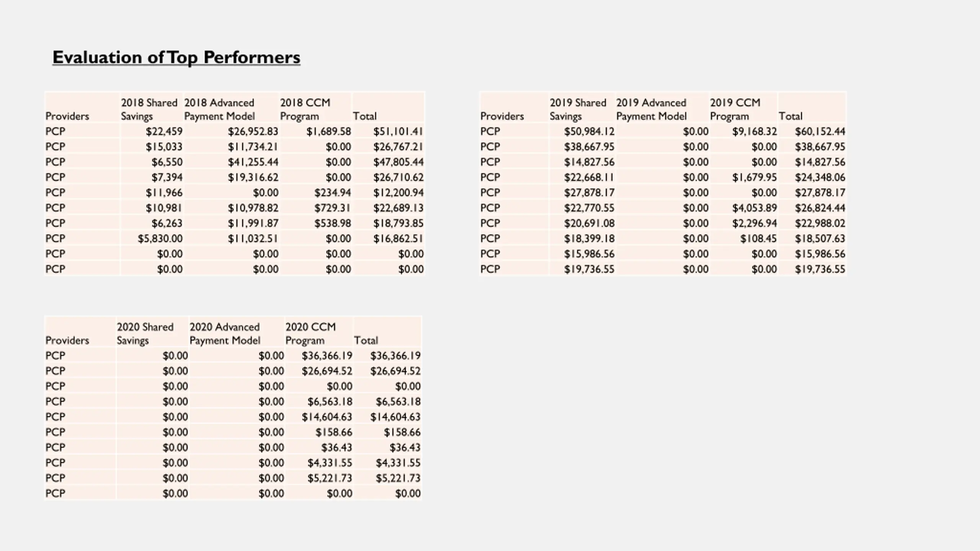Click the $41,255.44 payment model cell
The height and width of the screenshot is (551, 980).
click(253, 162)
